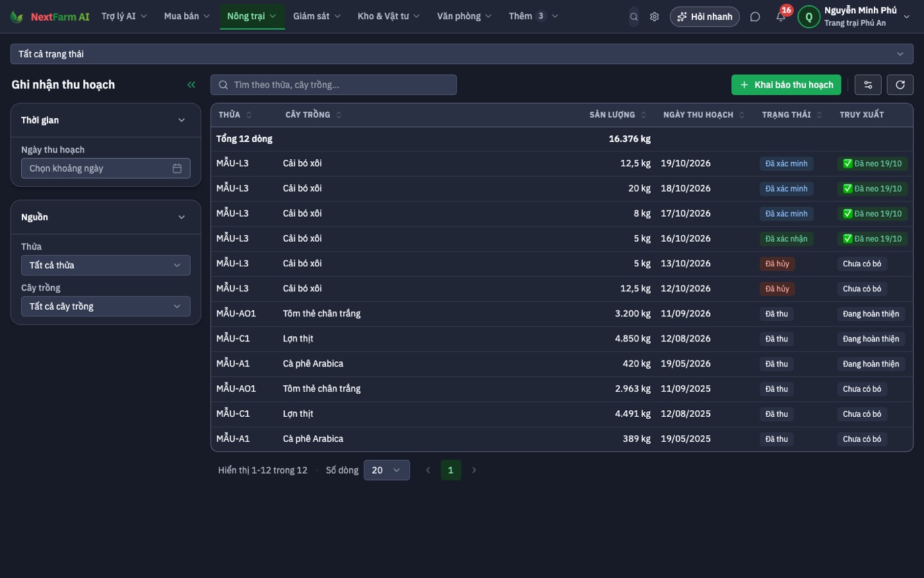Select page 1 in pagination

click(451, 470)
